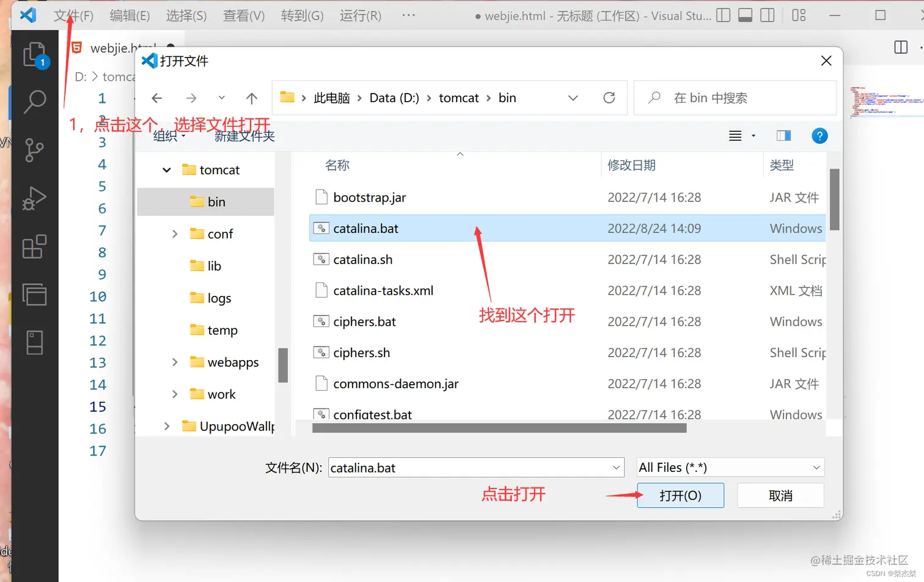Click 此电脑 in address breadcrumb
Image resolution: width=924 pixels, height=582 pixels.
(x=332, y=98)
